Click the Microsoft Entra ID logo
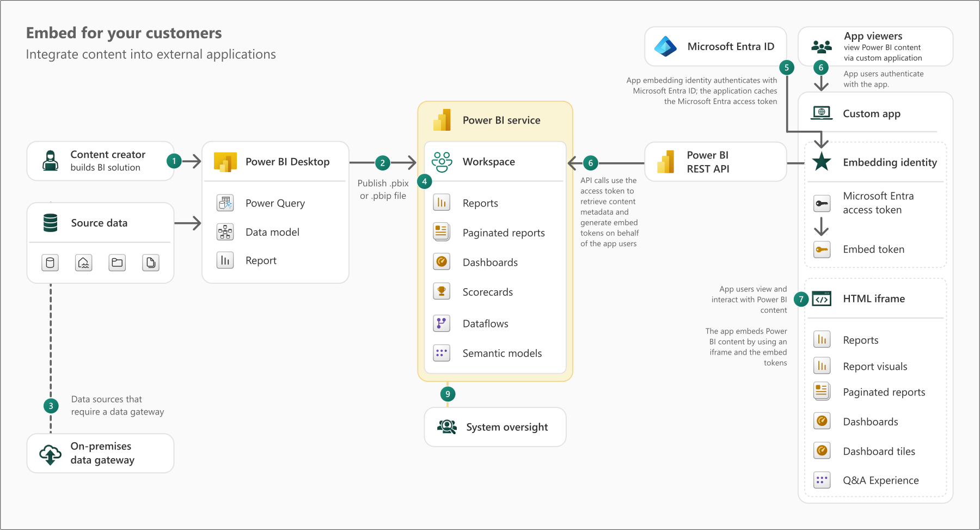 point(665,46)
